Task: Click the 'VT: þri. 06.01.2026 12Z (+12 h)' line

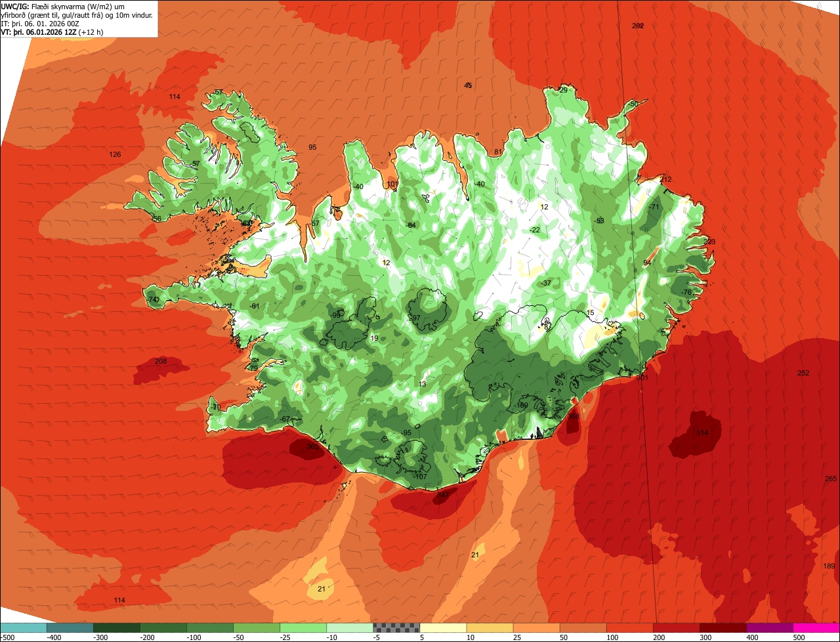Action: (x=52, y=32)
